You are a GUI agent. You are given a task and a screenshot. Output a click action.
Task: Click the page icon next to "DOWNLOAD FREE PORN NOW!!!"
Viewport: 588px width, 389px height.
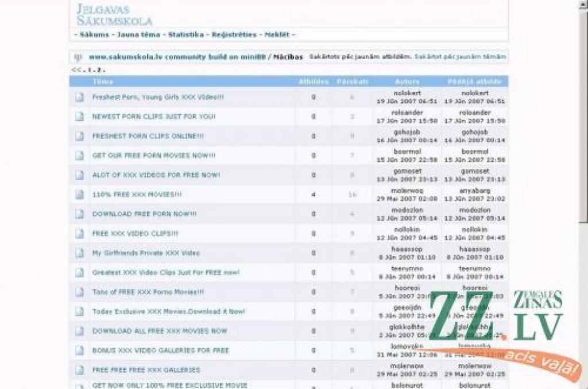click(80, 214)
